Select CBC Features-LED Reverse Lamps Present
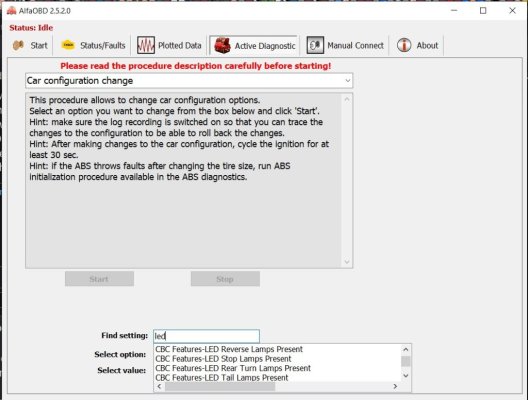Screen dimensions: 528x400 tap(229, 349)
